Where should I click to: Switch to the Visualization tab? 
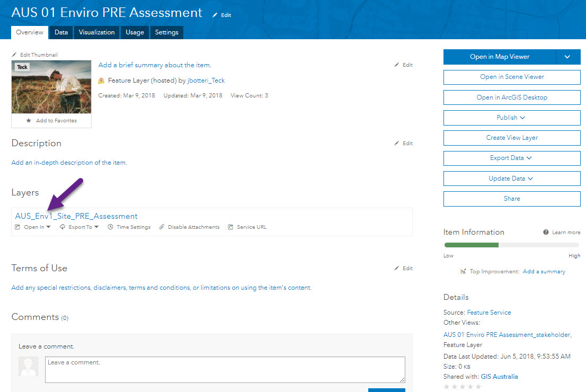point(97,32)
